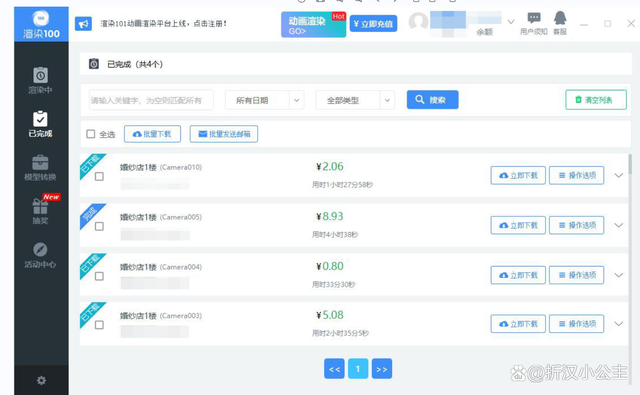Click the price ¥8.93
This screenshot has height=395, width=640.
[329, 216]
